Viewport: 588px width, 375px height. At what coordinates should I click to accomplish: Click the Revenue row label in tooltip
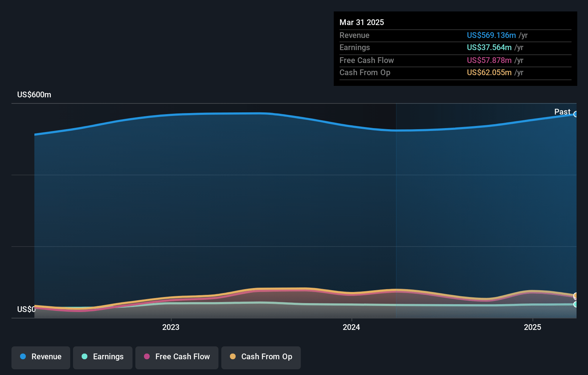coord(355,35)
